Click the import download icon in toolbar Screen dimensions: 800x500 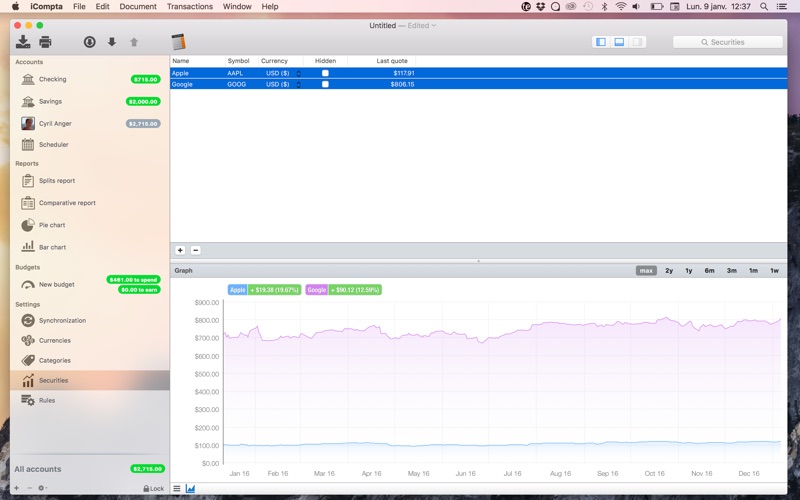(23, 42)
